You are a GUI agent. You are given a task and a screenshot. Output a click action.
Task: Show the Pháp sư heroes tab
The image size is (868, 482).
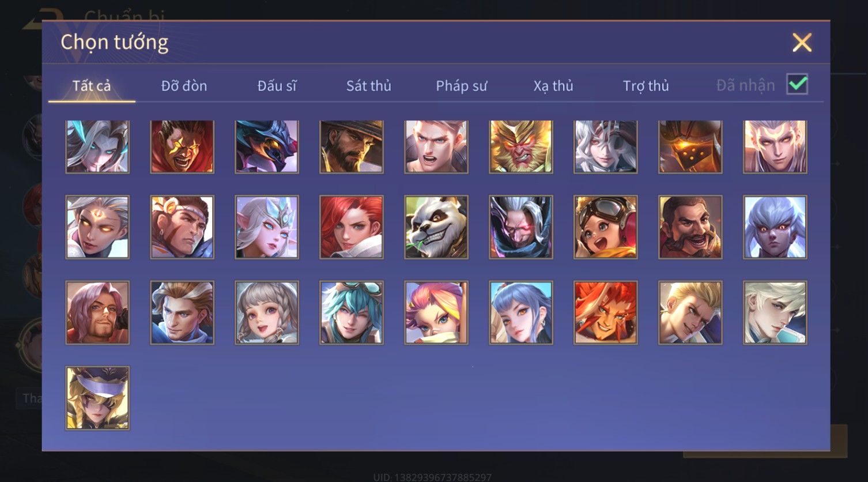point(461,86)
